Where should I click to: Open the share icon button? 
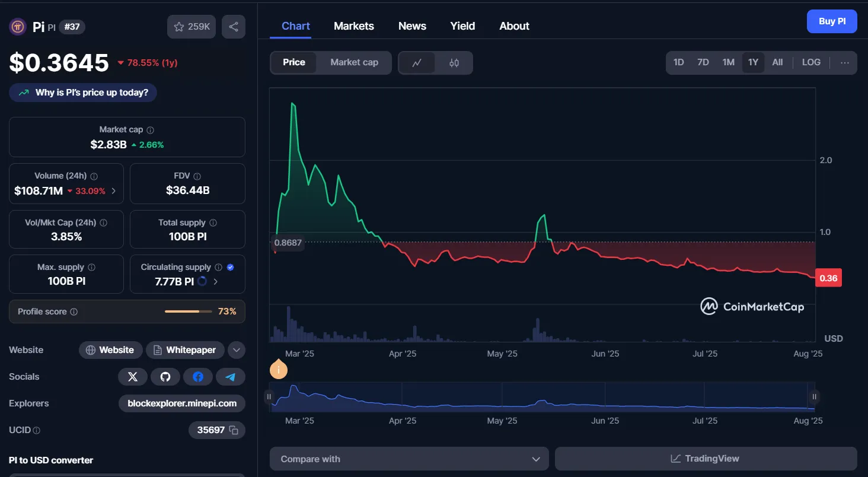(234, 27)
